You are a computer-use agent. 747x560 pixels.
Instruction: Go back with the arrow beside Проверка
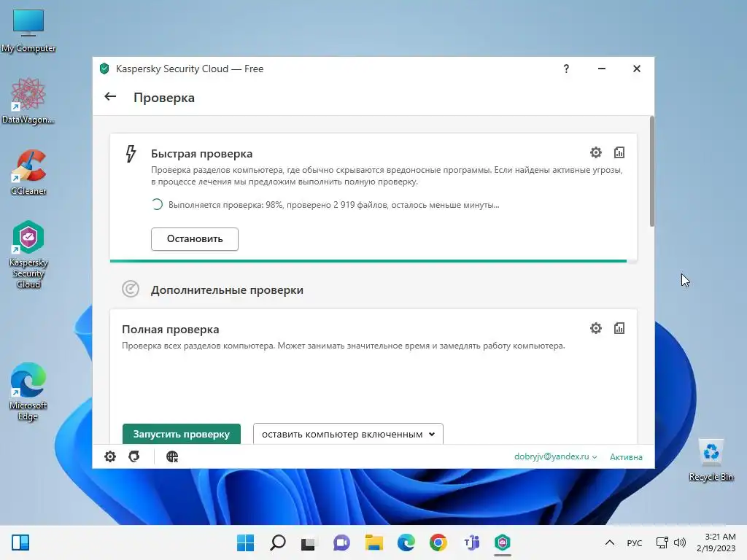point(110,97)
